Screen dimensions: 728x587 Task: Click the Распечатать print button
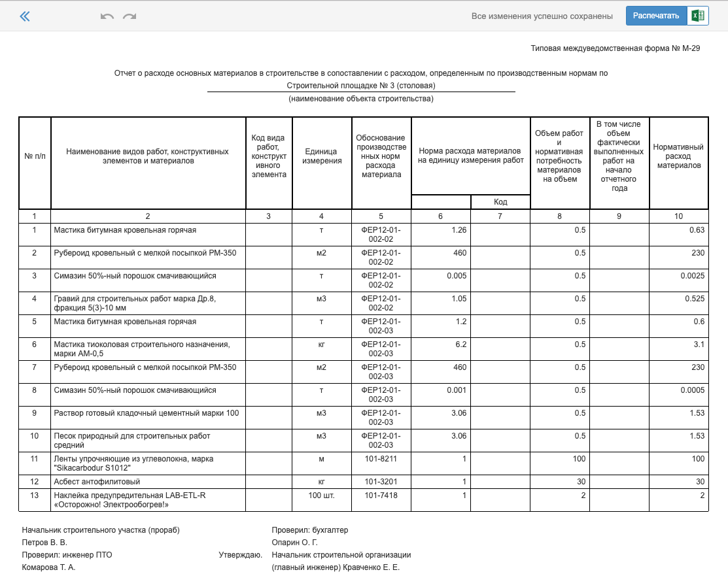[656, 16]
